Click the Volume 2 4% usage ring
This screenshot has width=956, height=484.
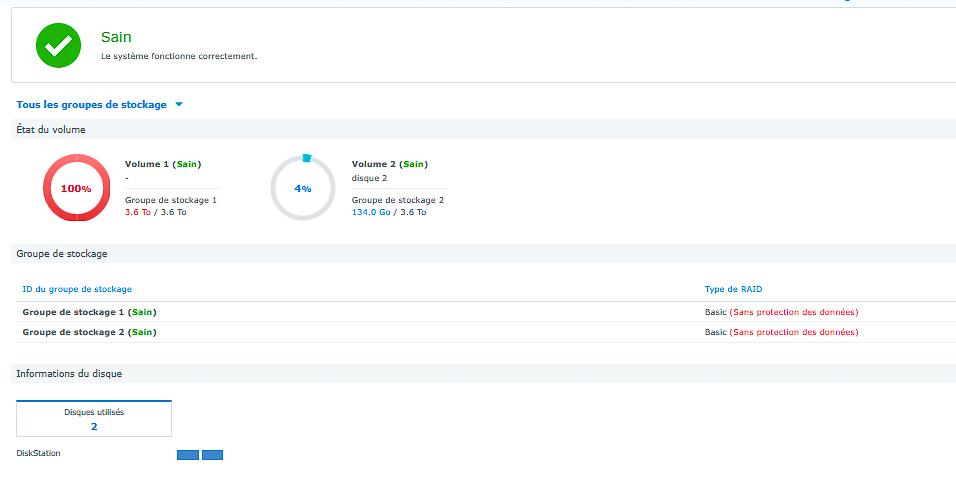(x=303, y=188)
